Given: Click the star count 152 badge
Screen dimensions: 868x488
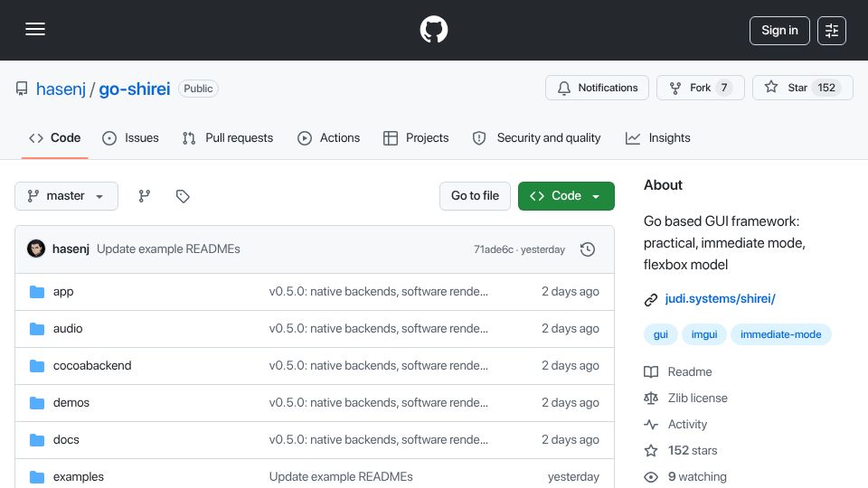Looking at the screenshot, I should pos(826,88).
